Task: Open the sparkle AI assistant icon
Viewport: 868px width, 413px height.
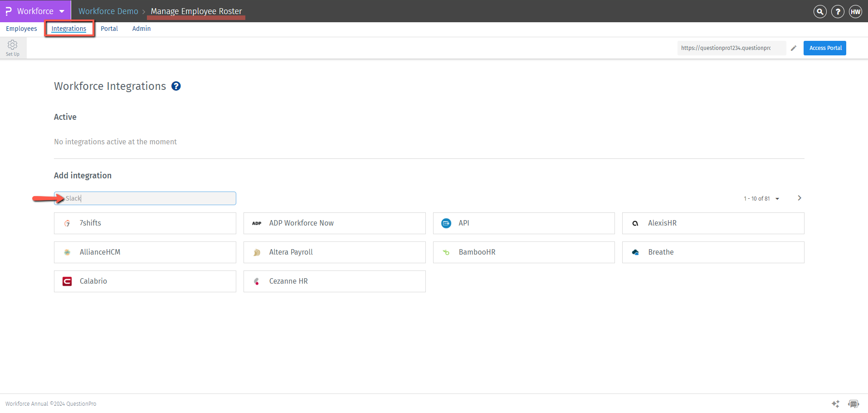Action: point(835,404)
